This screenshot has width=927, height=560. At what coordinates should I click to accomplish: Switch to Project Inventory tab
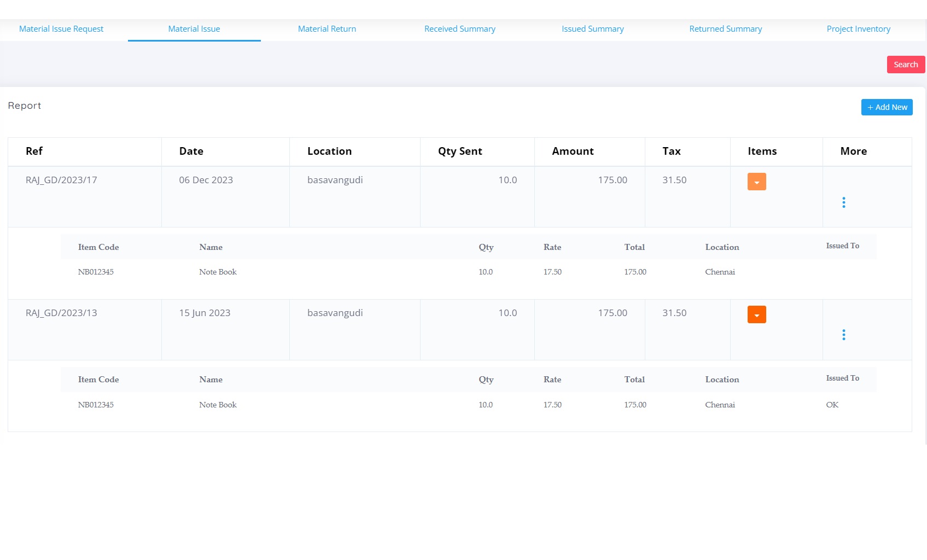coord(858,29)
